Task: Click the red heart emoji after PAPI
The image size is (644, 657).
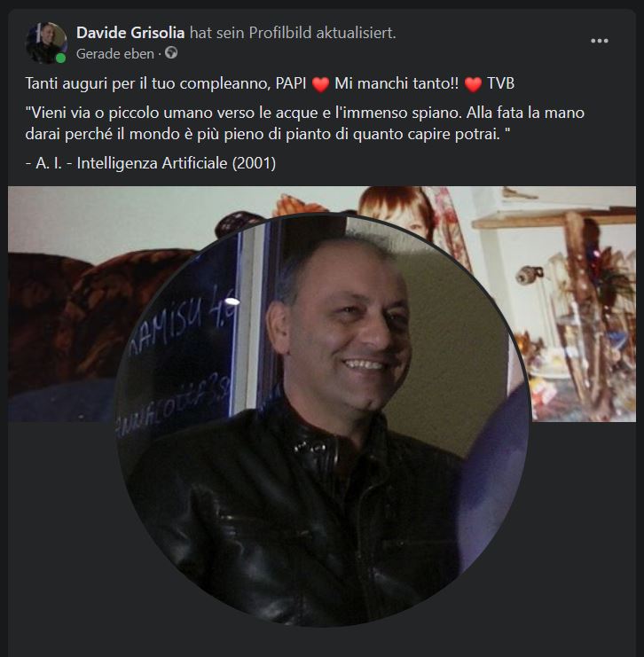Action: [x=321, y=84]
